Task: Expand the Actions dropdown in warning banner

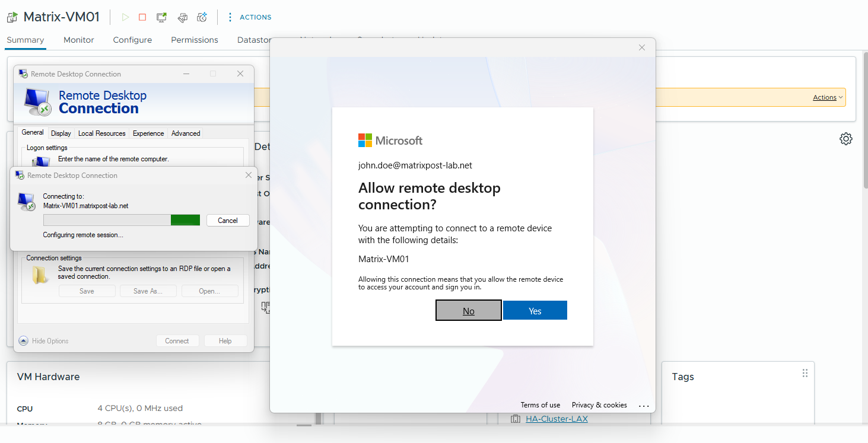Action: pyautogui.click(x=828, y=97)
